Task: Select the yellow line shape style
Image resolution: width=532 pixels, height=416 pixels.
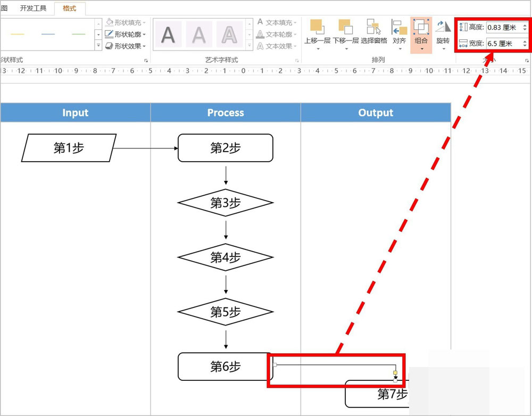Action: point(18,34)
